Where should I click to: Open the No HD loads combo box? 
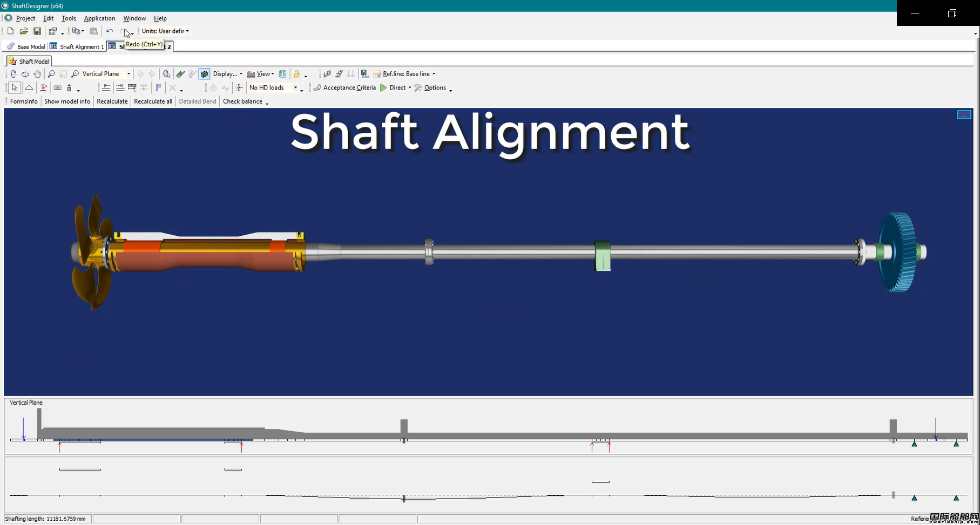273,87
